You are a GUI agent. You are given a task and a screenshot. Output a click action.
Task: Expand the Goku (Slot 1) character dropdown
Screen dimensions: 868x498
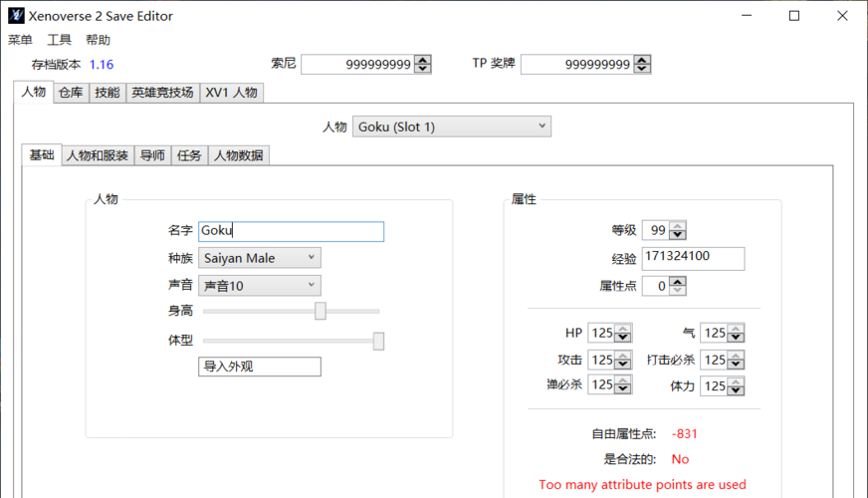[x=452, y=126]
